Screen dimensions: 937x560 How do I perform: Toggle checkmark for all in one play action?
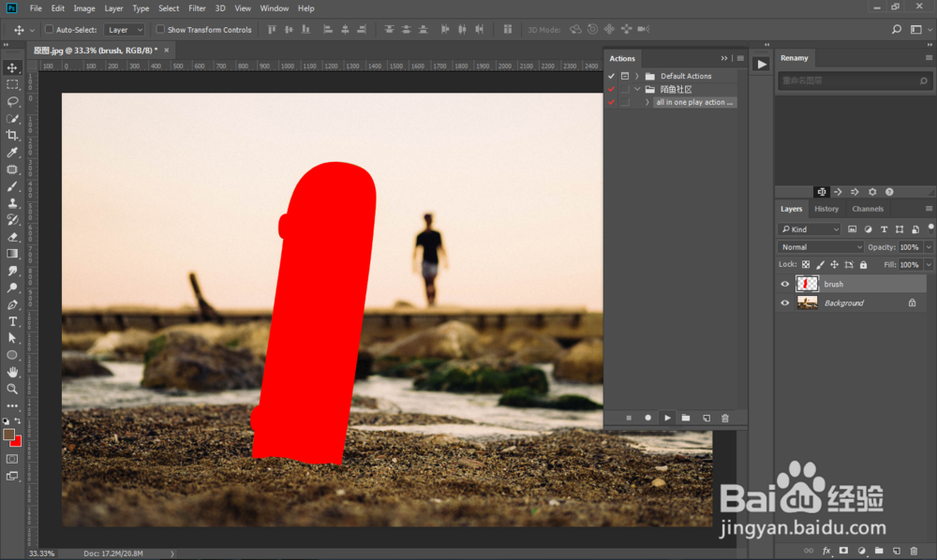click(611, 102)
